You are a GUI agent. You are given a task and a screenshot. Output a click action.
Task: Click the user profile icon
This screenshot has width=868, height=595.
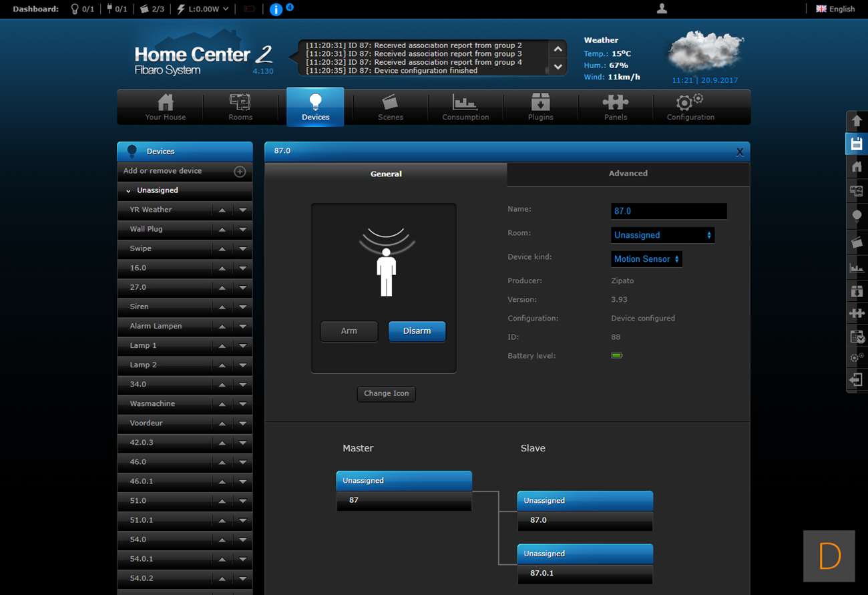click(662, 9)
